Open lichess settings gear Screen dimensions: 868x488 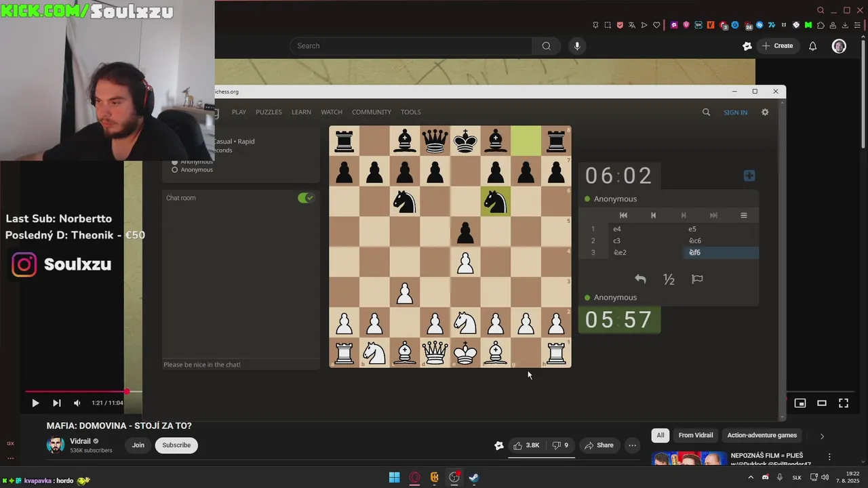click(x=765, y=113)
